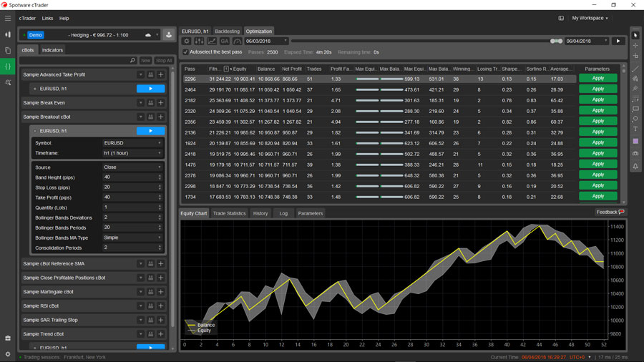Click the search magnifier in cBots search
Viewport: 644px width, 362px height.
pyautogui.click(x=132, y=60)
